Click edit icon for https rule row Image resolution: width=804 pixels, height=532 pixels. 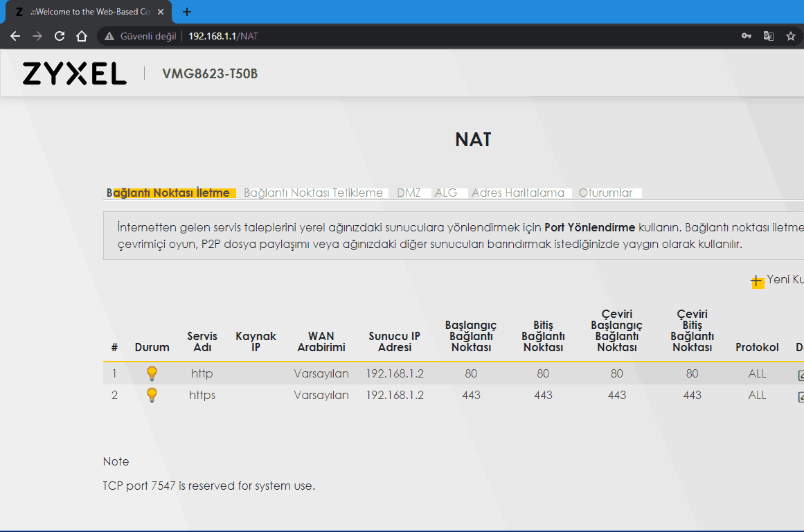(x=801, y=396)
